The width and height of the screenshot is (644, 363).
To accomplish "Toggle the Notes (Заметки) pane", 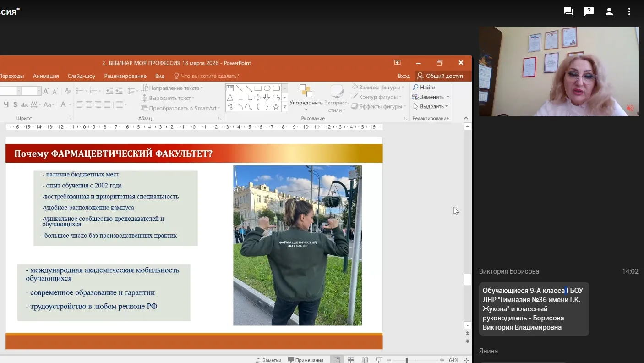I will tap(268, 360).
